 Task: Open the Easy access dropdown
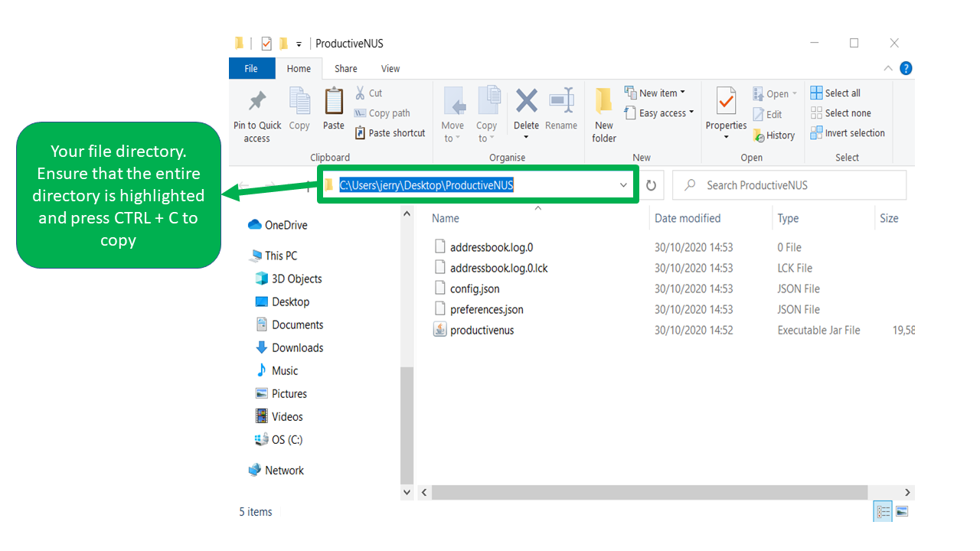(x=659, y=112)
